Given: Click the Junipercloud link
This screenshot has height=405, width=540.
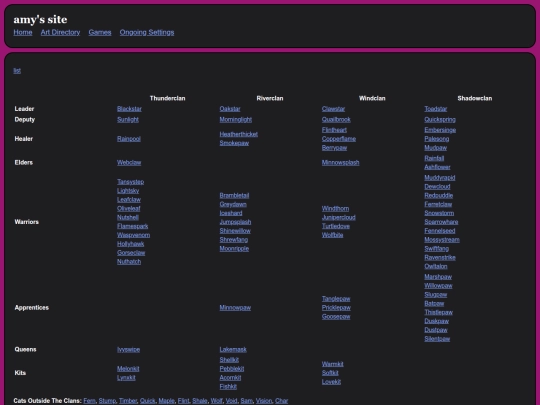Looking at the screenshot, I should coord(339,218).
